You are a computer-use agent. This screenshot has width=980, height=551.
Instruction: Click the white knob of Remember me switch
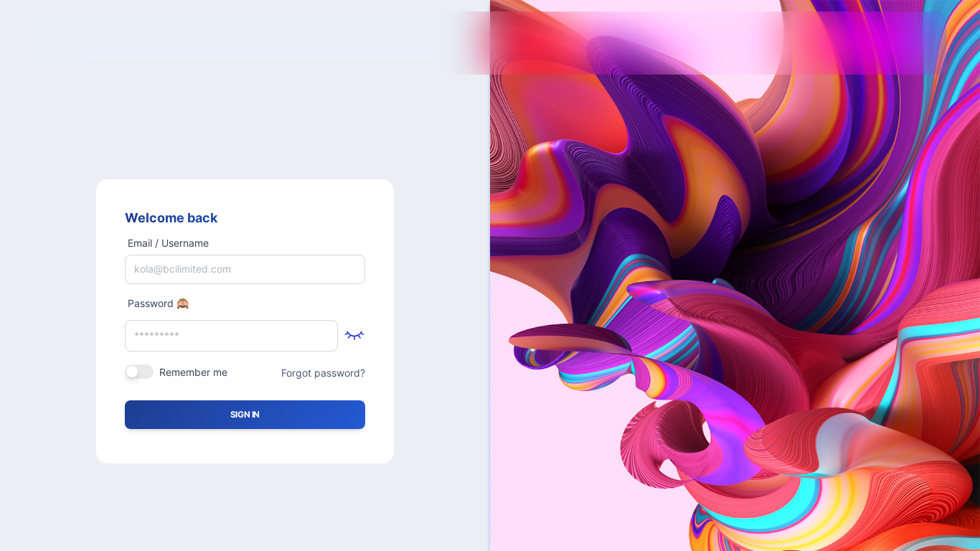(x=132, y=372)
